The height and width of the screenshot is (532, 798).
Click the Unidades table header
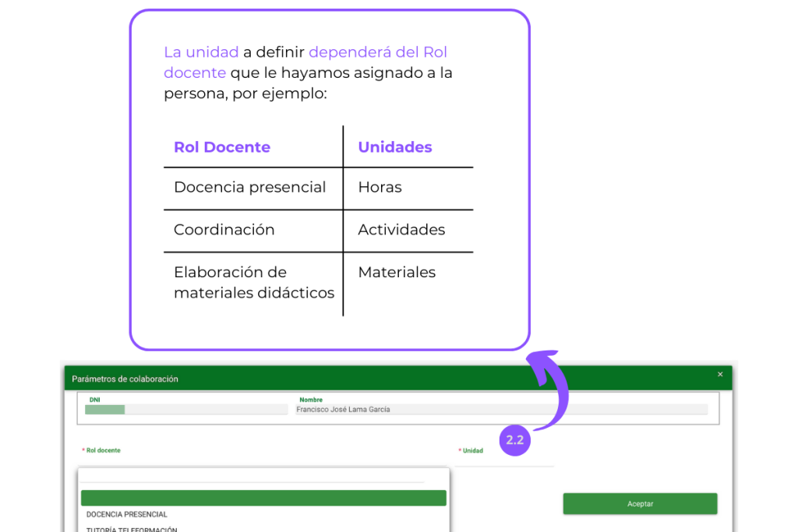pyautogui.click(x=395, y=147)
